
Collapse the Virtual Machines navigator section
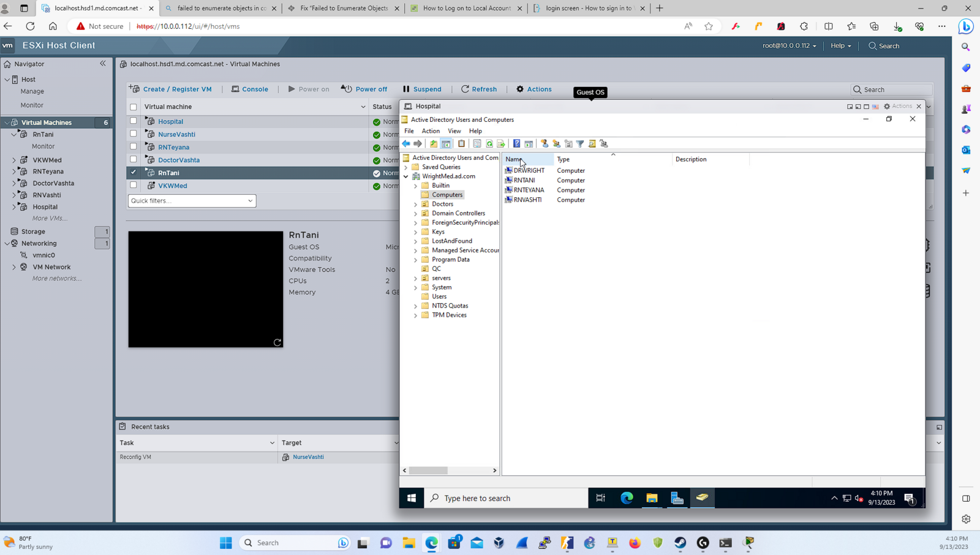7,123
